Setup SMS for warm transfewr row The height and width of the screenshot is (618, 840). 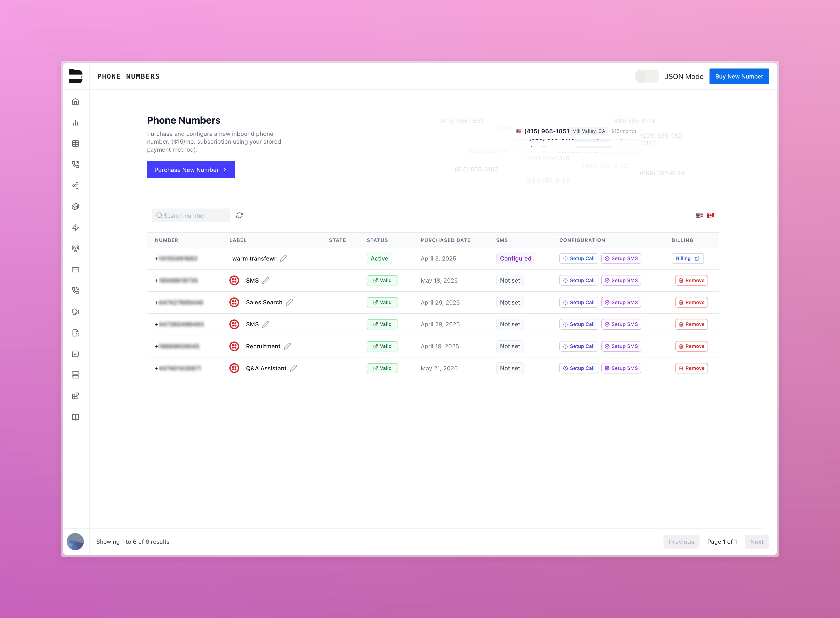coord(621,258)
